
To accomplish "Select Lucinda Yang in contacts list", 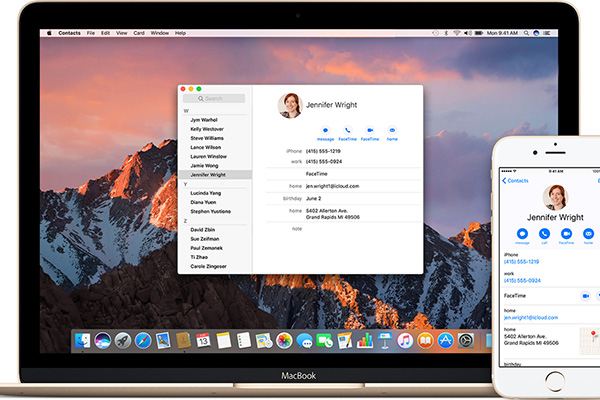I will click(x=206, y=193).
